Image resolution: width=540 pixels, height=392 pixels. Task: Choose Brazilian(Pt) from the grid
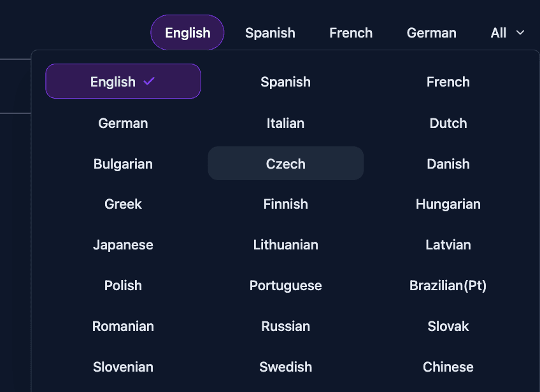click(x=448, y=285)
